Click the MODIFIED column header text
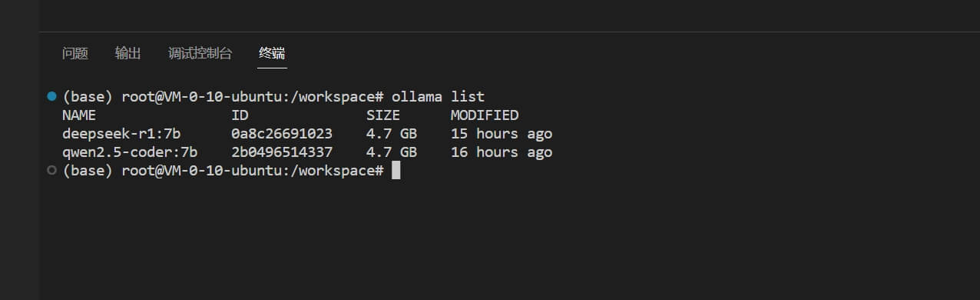 click(485, 115)
